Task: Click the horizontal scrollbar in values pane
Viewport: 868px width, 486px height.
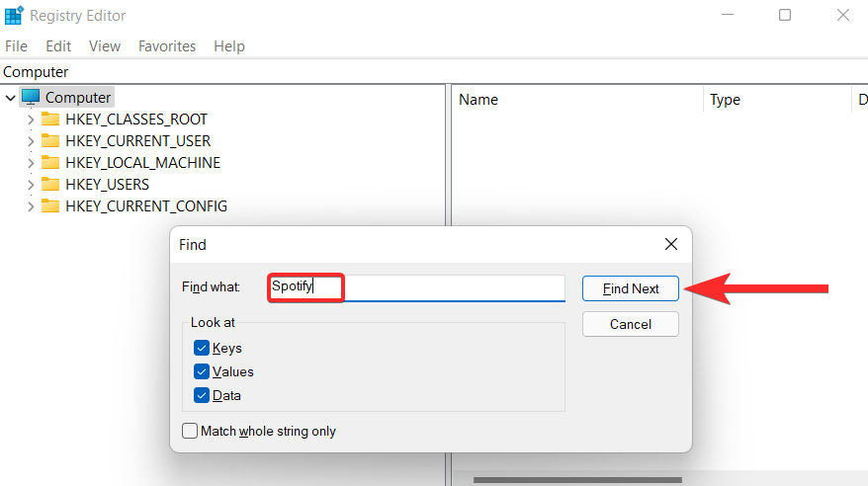Action: [x=577, y=480]
